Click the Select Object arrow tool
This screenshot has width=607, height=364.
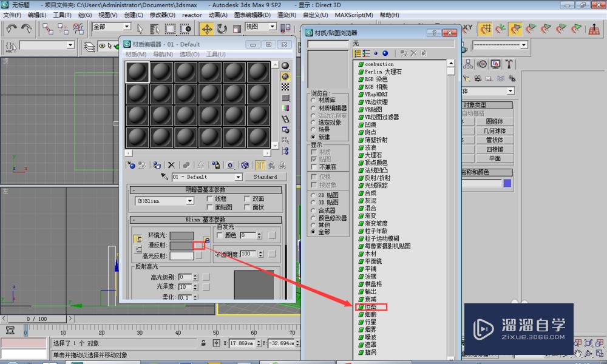[x=140, y=29]
